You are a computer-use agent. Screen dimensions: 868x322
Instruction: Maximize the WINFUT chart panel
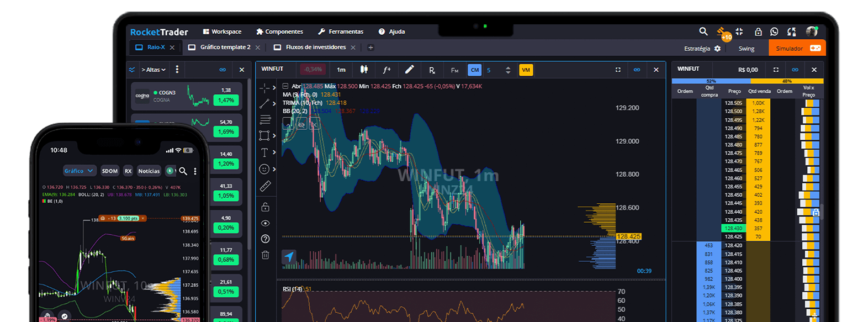(618, 70)
